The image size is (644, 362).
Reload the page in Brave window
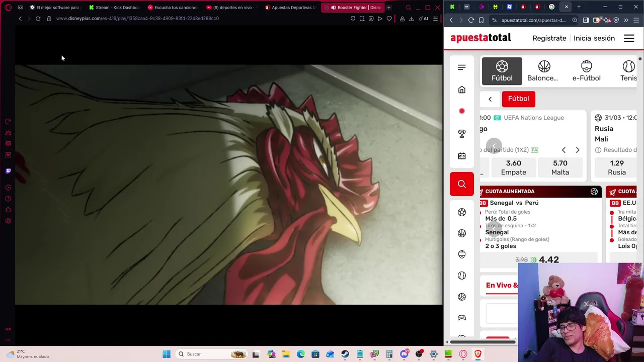tap(471, 20)
